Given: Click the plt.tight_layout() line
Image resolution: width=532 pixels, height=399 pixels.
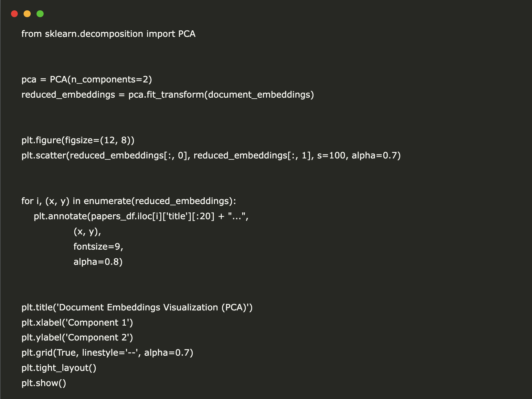Looking at the screenshot, I should [x=59, y=368].
